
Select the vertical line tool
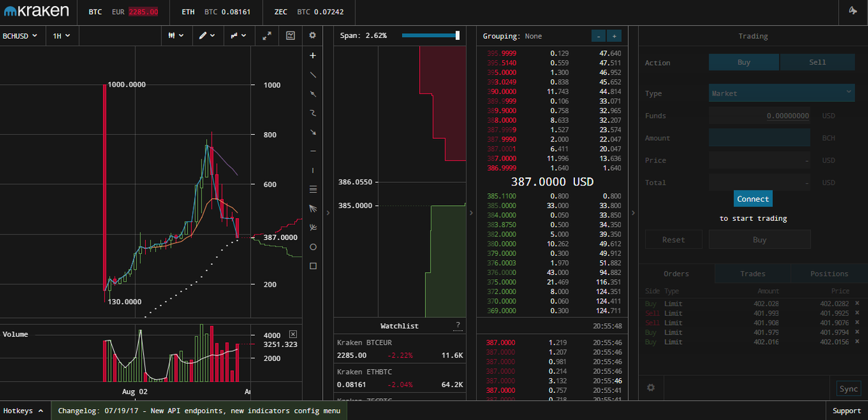(313, 170)
